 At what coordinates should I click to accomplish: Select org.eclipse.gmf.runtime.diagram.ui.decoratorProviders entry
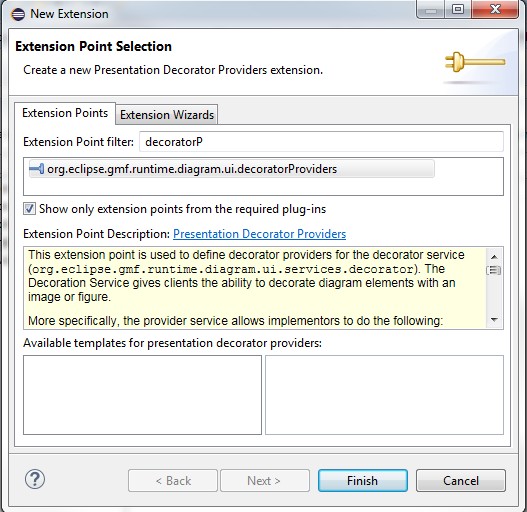(x=232, y=169)
